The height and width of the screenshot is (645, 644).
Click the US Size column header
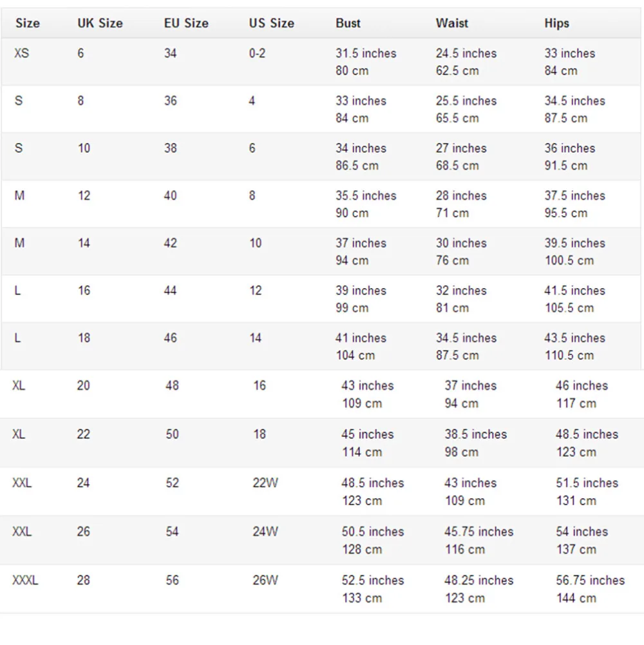point(271,24)
